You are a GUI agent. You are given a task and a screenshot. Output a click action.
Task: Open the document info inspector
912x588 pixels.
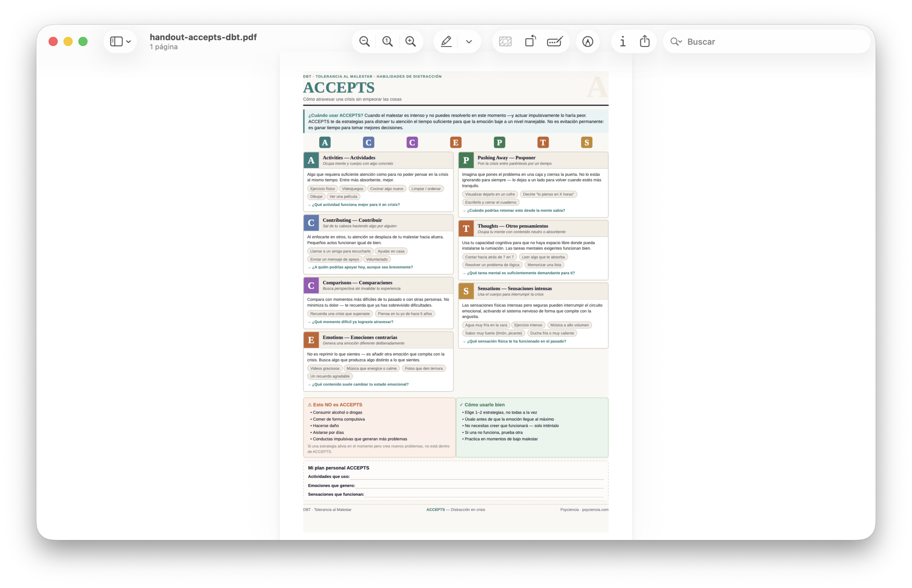pos(622,41)
